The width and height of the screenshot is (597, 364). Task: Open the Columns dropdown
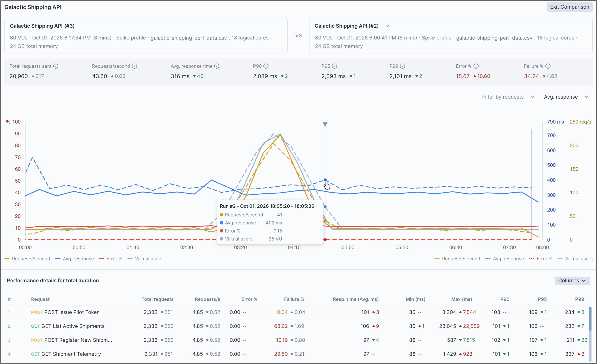click(x=572, y=281)
